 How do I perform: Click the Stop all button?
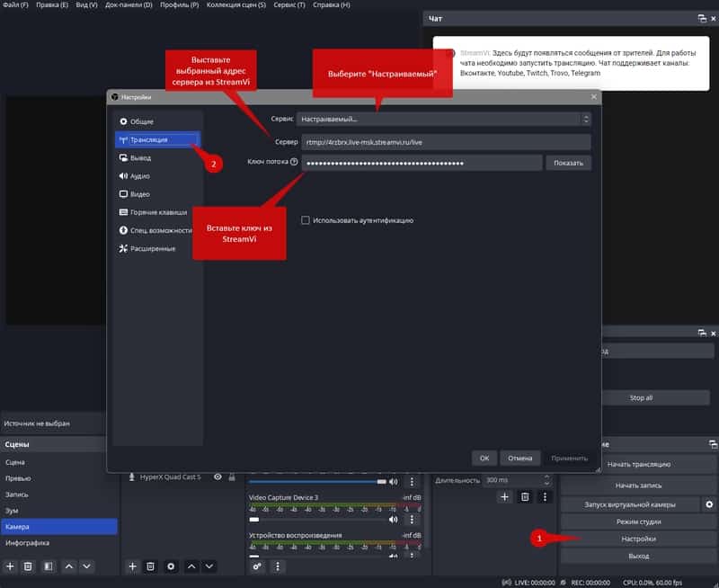(x=641, y=397)
